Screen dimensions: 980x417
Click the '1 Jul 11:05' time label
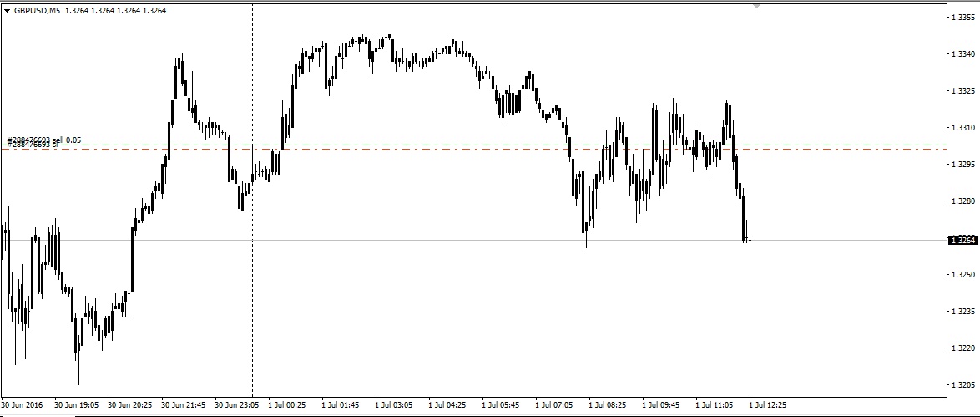[715, 405]
